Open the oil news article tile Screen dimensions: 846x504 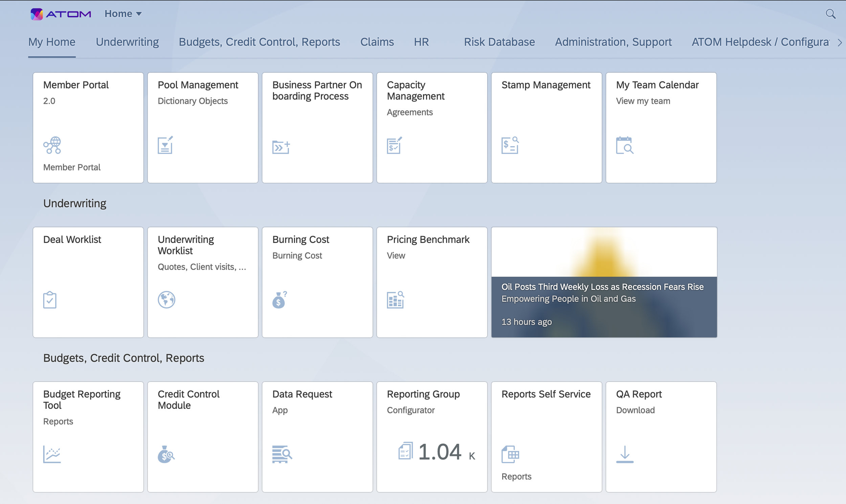[604, 282]
